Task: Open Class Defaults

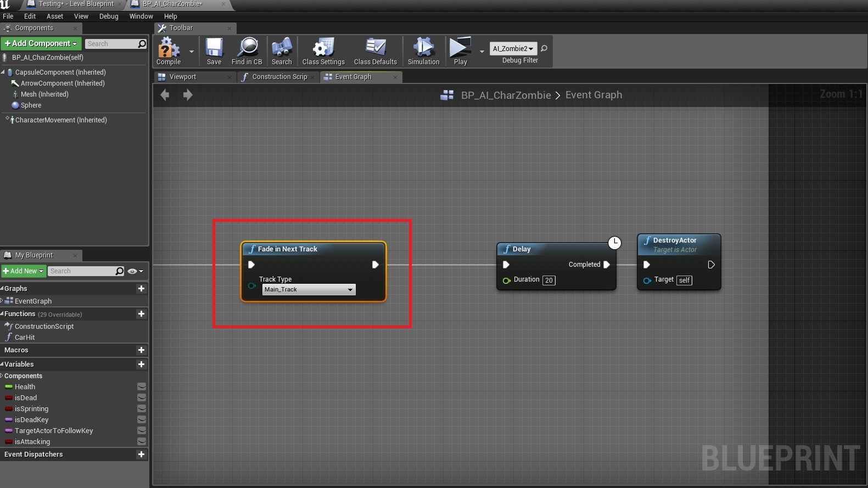Action: [376, 49]
